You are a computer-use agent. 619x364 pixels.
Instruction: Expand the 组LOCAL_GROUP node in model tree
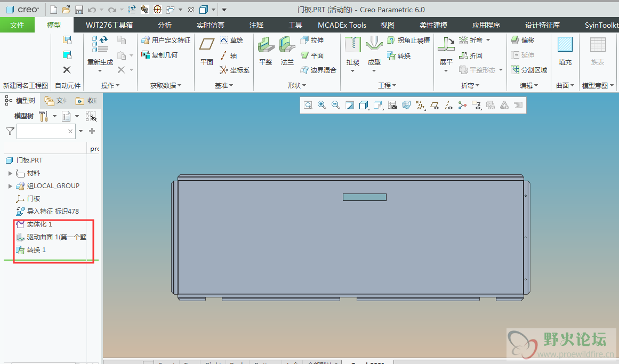(x=10, y=186)
